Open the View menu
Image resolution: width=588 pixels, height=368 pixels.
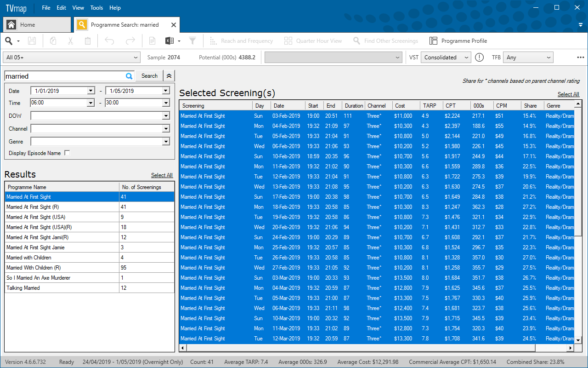79,8
